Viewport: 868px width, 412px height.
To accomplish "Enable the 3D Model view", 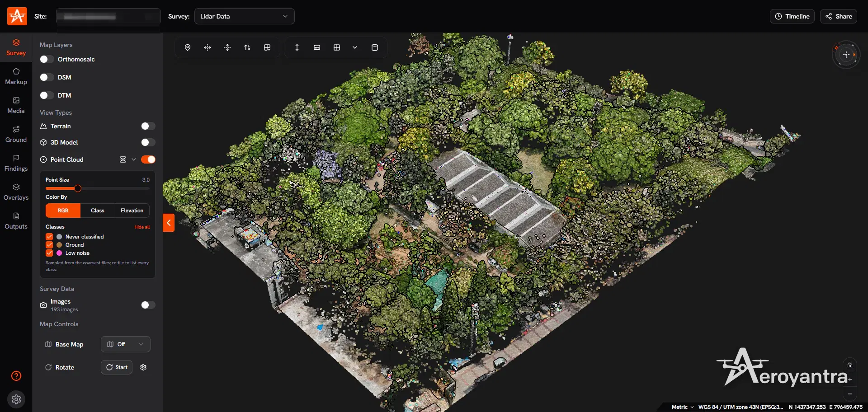I will [148, 142].
